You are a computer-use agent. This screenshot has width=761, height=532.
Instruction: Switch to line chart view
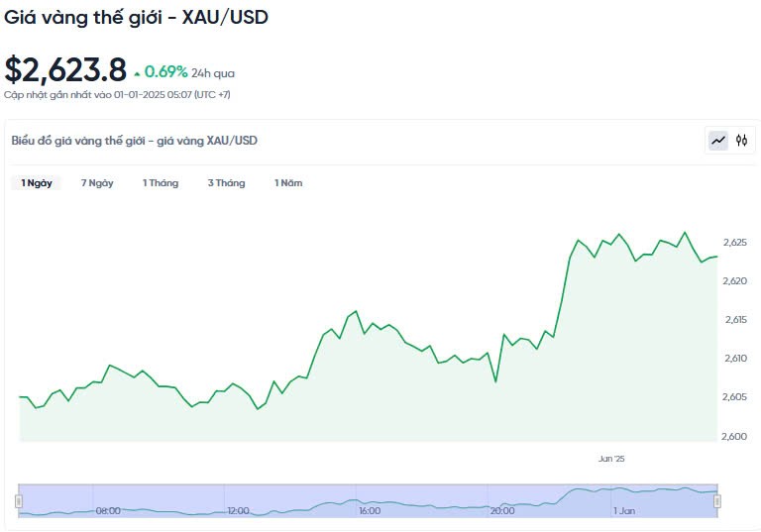[718, 141]
